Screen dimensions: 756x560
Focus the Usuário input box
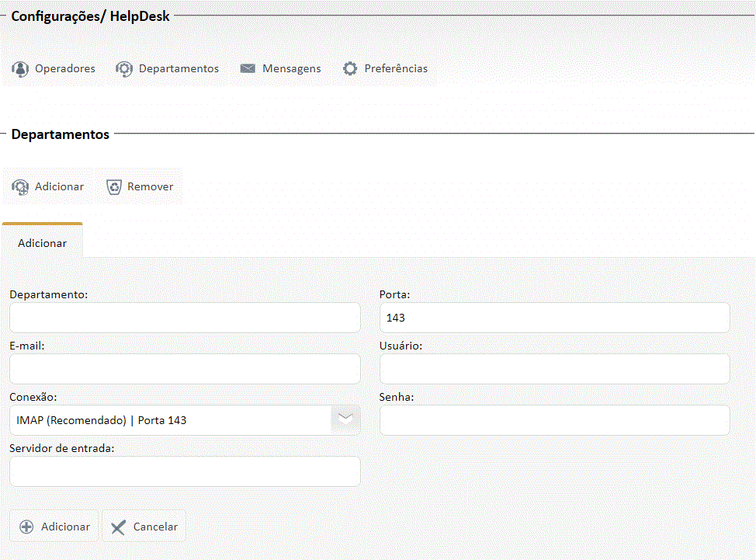554,369
